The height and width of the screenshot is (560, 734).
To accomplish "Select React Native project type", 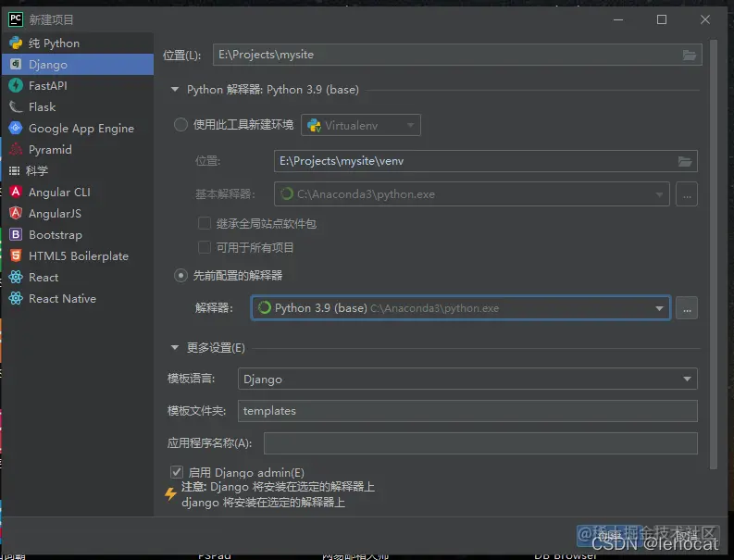I will click(78, 298).
